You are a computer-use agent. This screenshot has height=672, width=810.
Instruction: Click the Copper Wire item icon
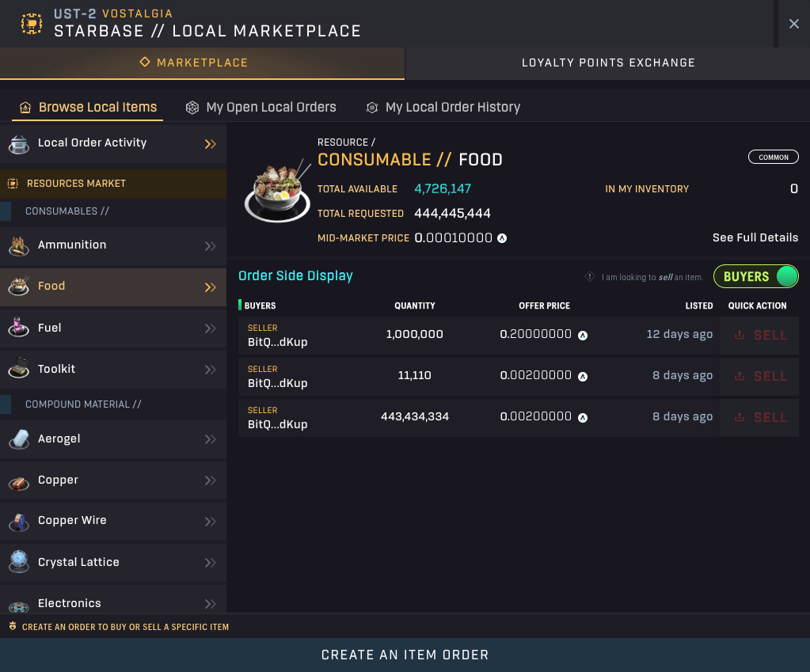pos(19,522)
